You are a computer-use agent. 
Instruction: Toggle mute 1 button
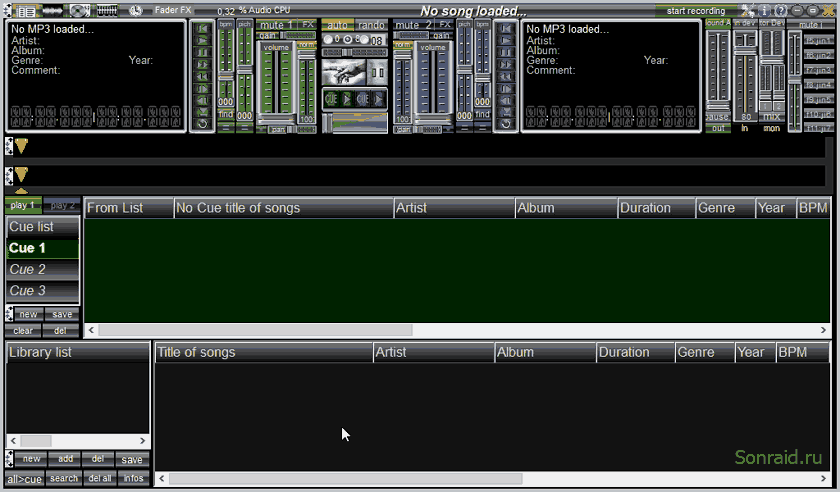click(276, 25)
